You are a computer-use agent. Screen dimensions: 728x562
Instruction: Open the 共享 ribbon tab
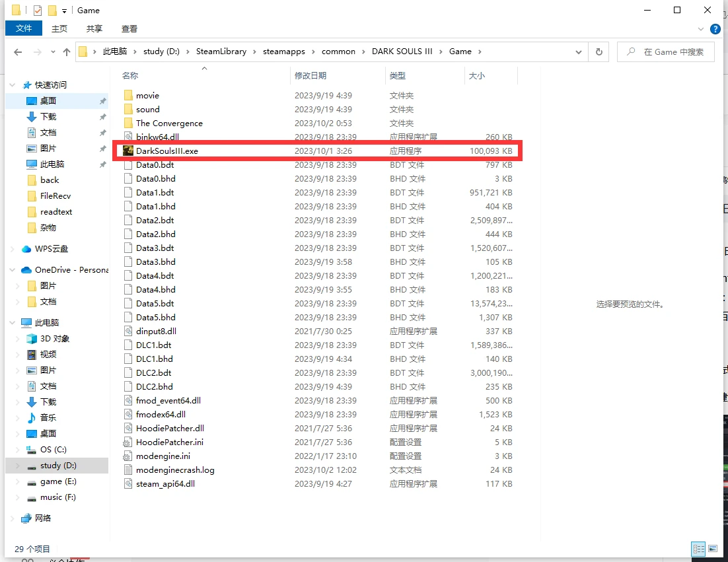point(94,29)
